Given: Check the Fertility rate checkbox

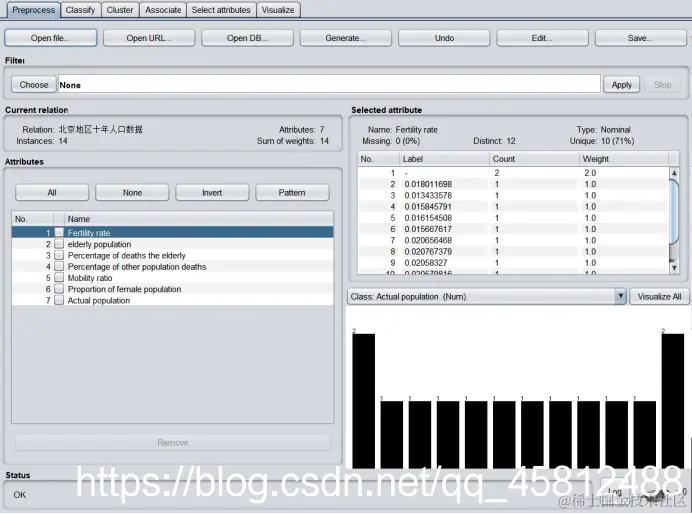Looking at the screenshot, I should point(59,232).
